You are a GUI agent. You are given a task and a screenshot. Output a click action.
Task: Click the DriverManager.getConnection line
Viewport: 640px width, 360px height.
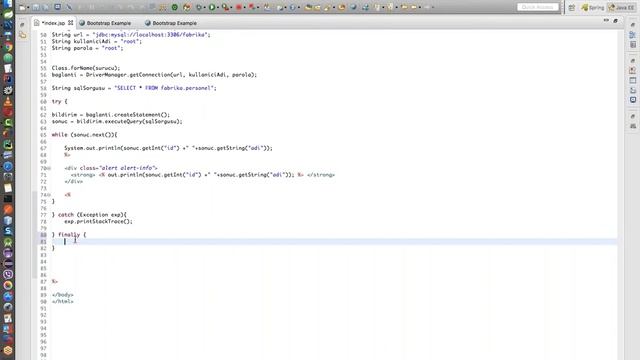(154, 75)
